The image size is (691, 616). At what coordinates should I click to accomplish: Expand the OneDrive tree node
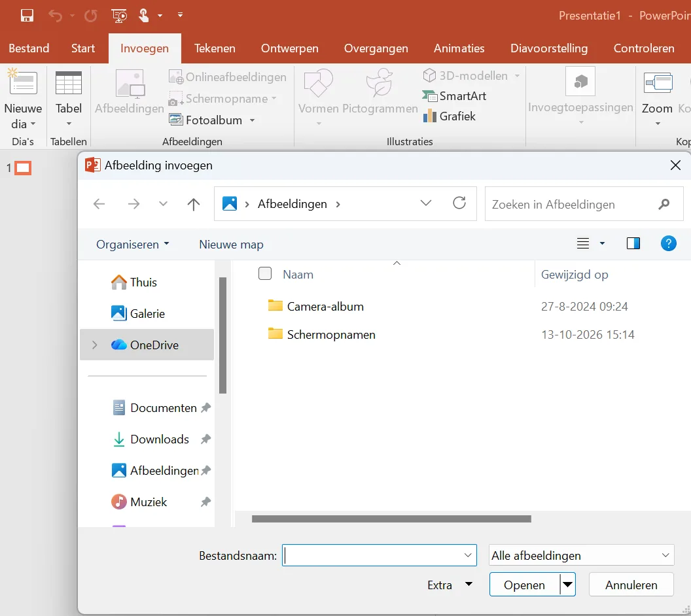94,345
